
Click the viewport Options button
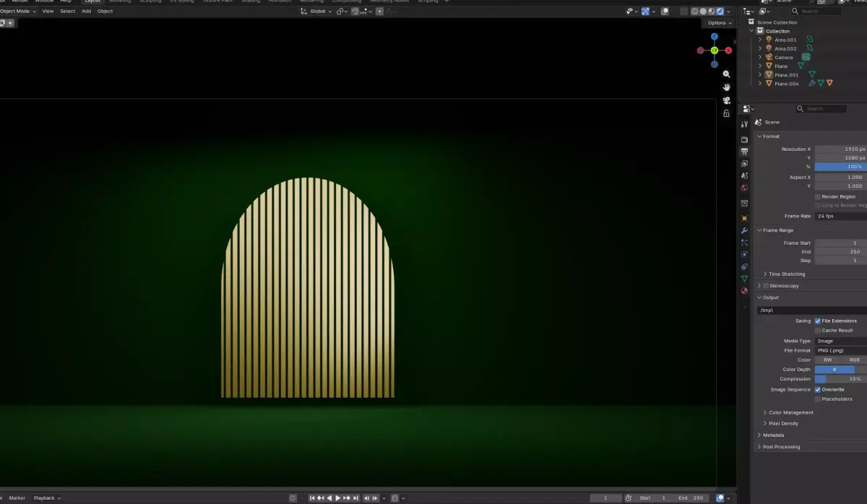click(719, 23)
